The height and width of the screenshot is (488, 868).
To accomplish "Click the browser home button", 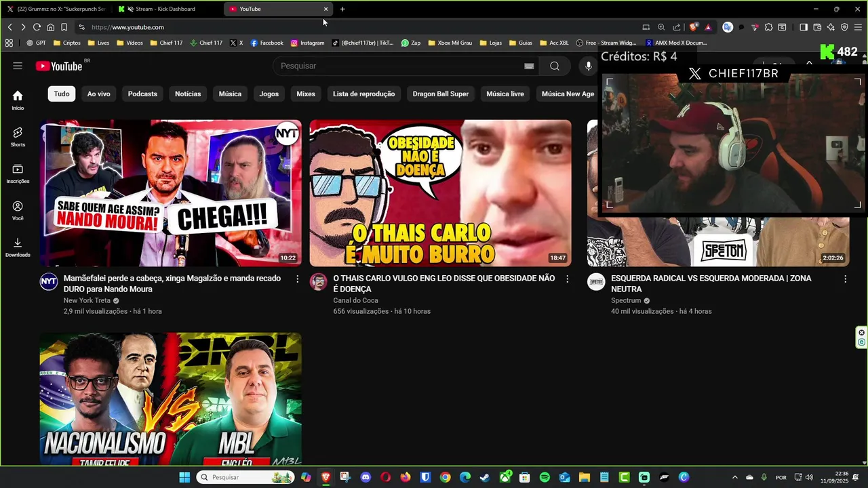I will [50, 27].
